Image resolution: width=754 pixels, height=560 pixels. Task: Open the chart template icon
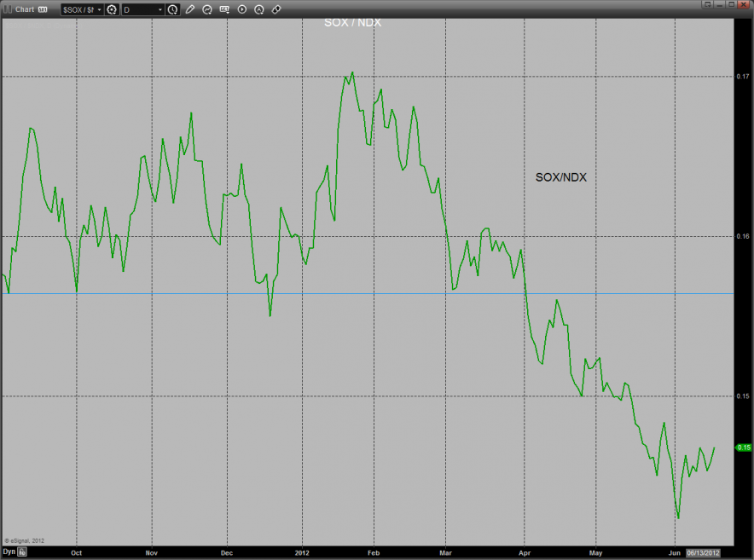pos(224,9)
